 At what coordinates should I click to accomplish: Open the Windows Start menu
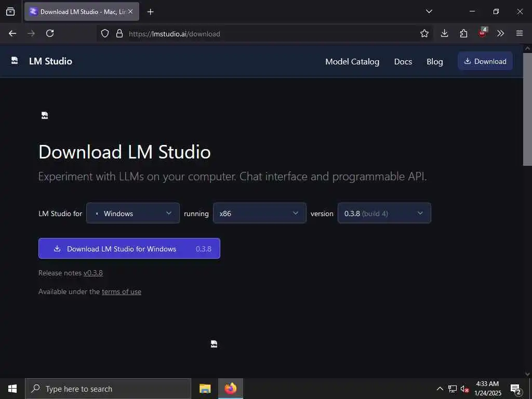[12, 389]
